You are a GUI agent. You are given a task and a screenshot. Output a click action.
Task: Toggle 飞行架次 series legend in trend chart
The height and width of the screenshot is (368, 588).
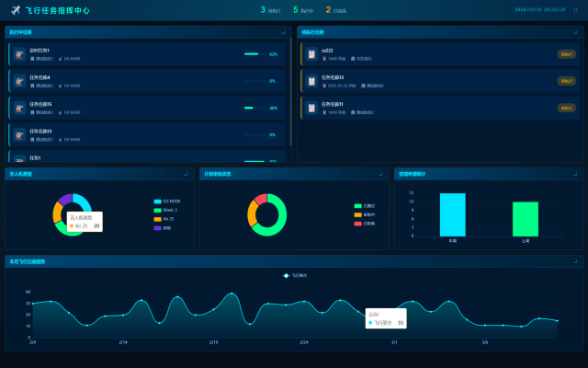[x=295, y=276]
